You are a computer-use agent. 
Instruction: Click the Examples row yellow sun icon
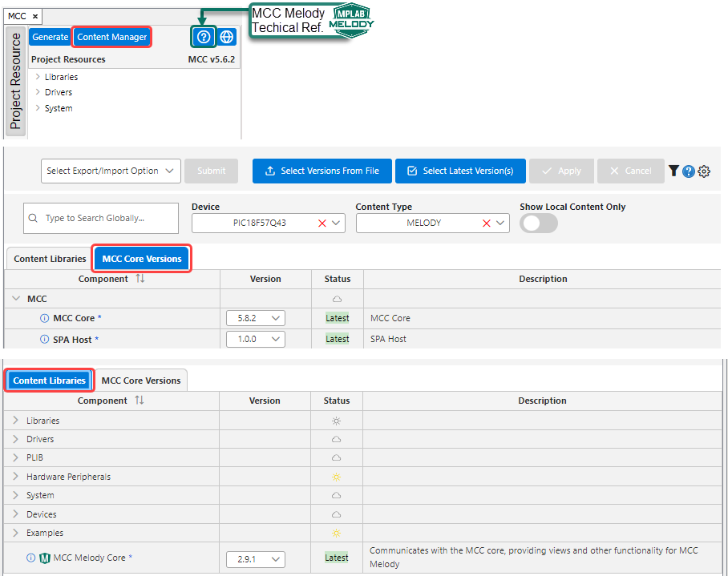tap(337, 533)
